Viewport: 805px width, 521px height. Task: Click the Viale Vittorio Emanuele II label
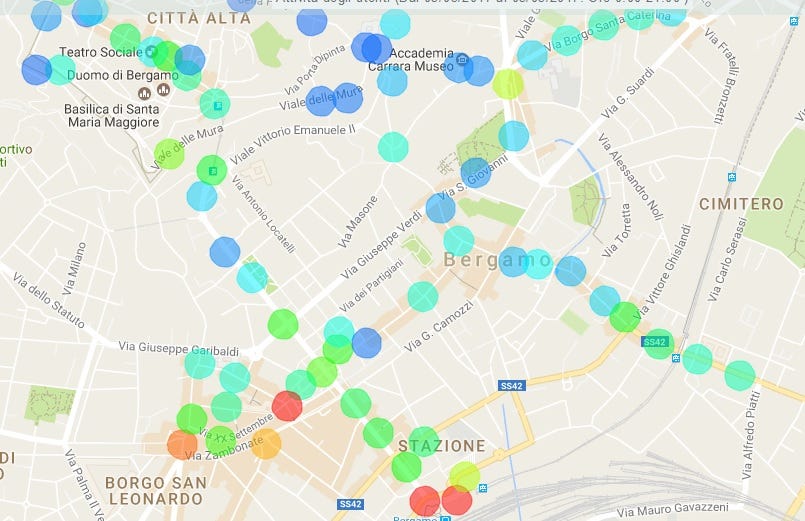(292, 143)
